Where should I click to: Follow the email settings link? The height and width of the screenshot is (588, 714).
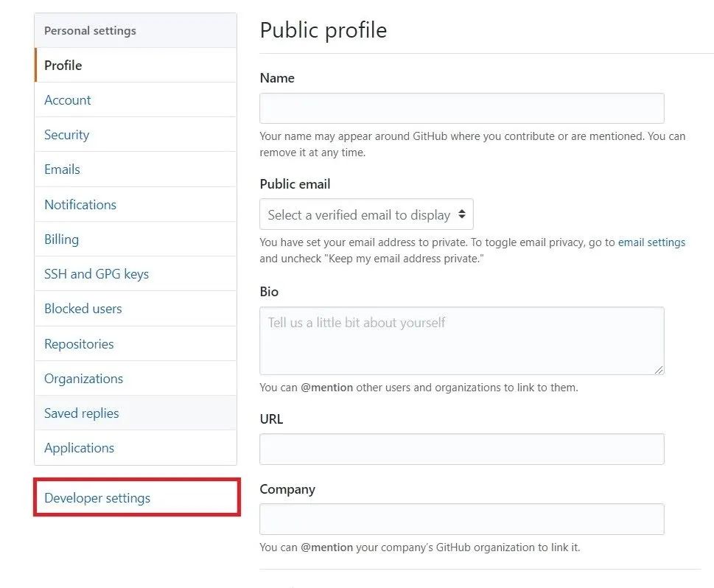[x=651, y=242]
